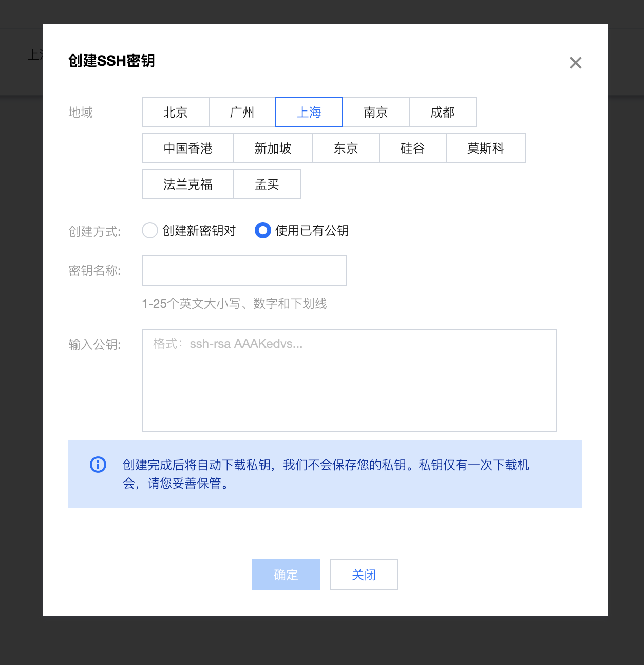The image size is (644, 665).
Task: Select the 广州 region
Action: tap(241, 112)
